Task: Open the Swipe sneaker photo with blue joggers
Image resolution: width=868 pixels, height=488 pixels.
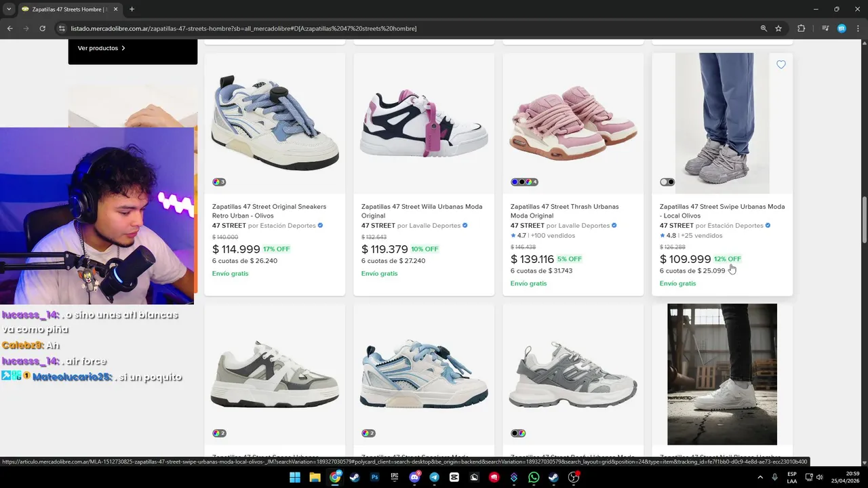Action: point(722,123)
